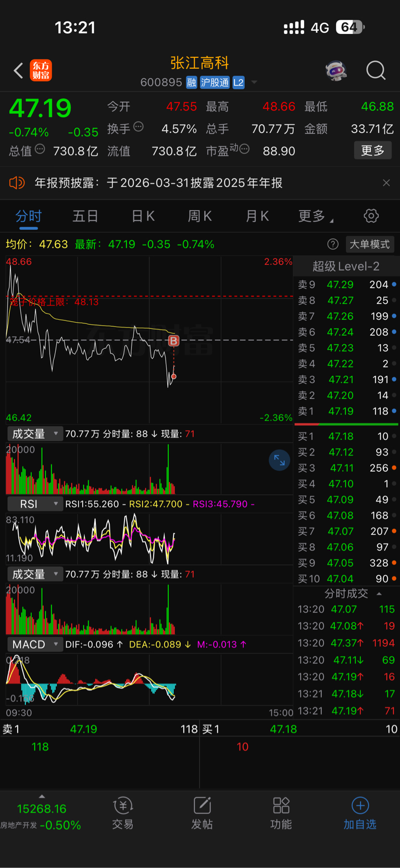Select 卖8 row at 47.27

coord(346,300)
